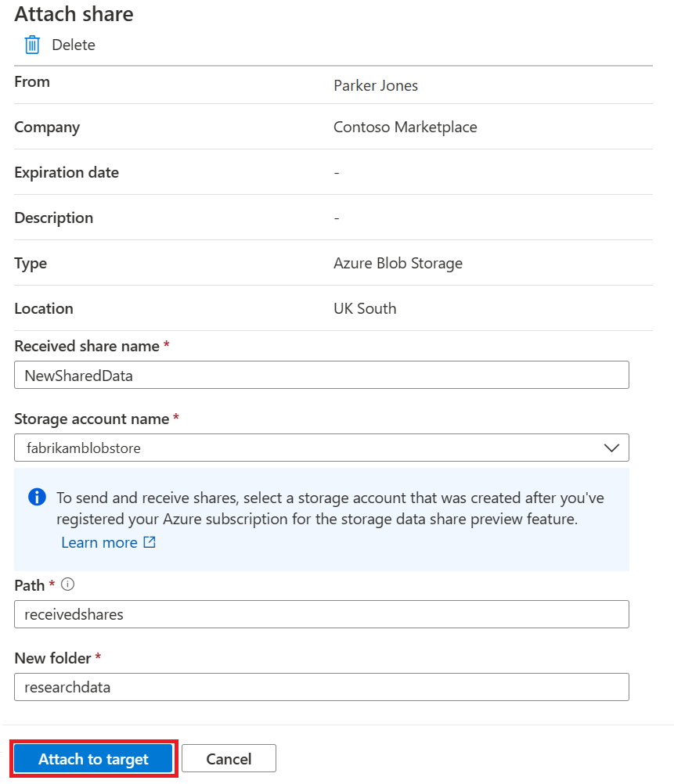
Task: Click the info icon next to Path
Action: pos(67,584)
